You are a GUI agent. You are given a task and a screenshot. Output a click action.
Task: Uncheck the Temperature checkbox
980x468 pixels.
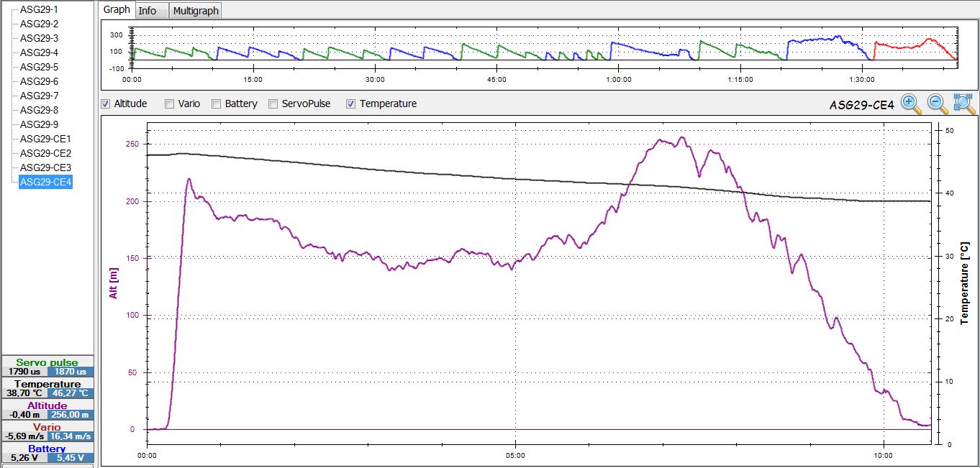pyautogui.click(x=350, y=104)
